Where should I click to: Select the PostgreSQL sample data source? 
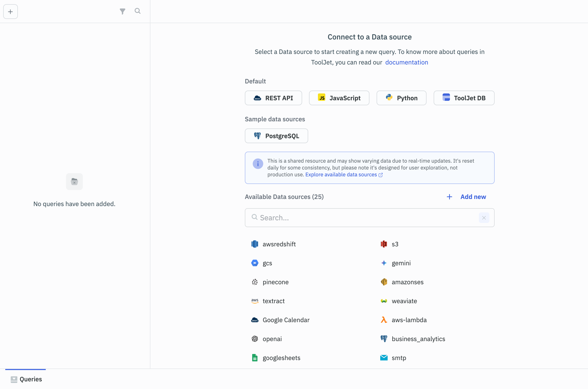[x=276, y=136]
